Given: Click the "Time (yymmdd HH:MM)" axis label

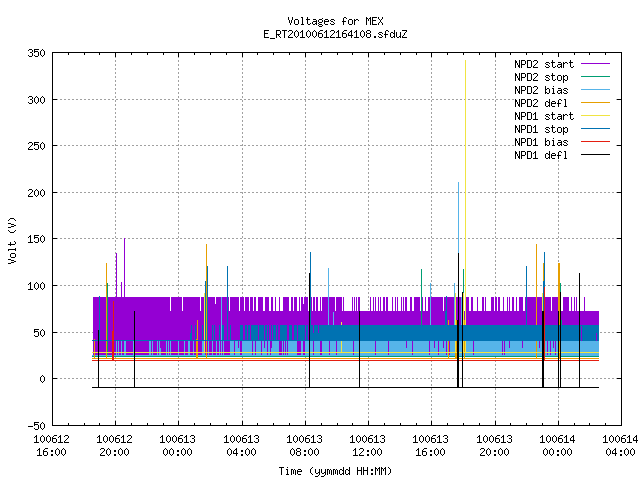Looking at the screenshot, I should coord(335,471).
